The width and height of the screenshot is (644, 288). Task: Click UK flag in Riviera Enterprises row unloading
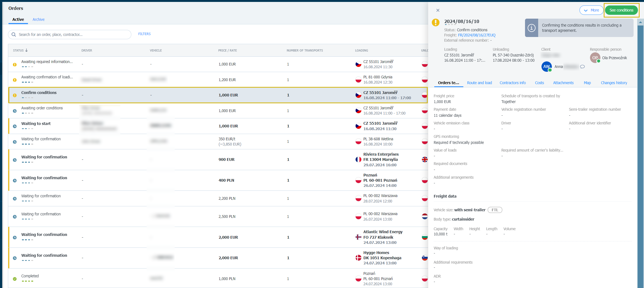click(x=425, y=159)
